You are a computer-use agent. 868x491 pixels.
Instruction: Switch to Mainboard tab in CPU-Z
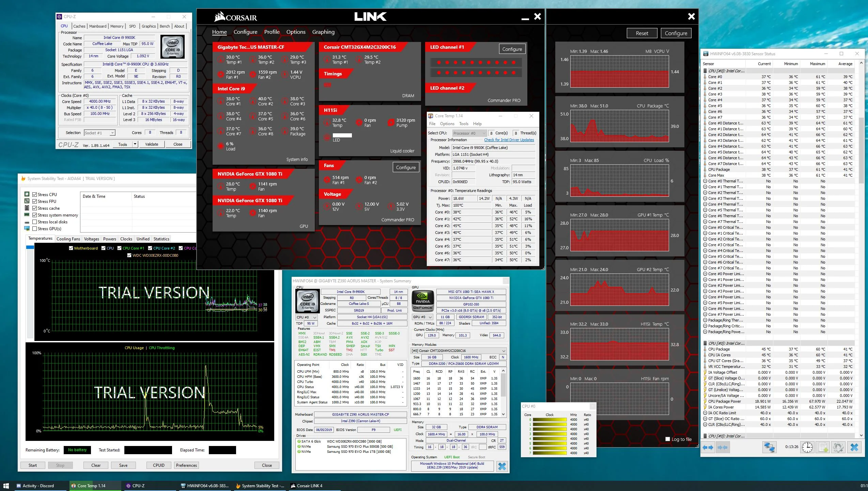[98, 26]
